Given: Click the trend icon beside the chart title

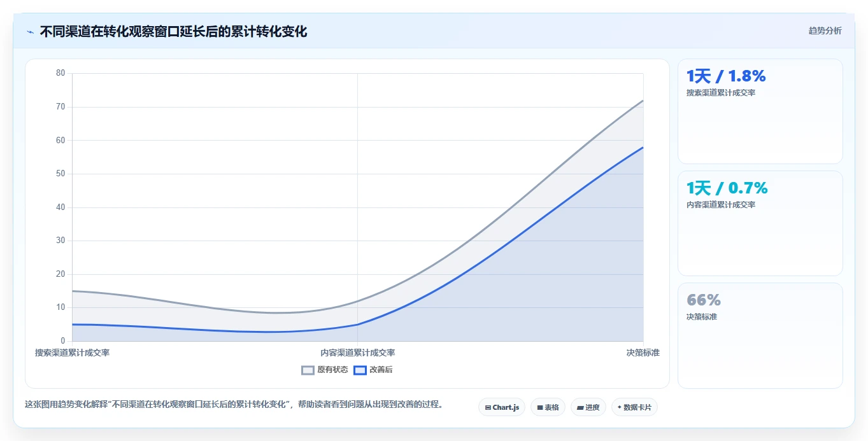Looking at the screenshot, I should tap(31, 32).
